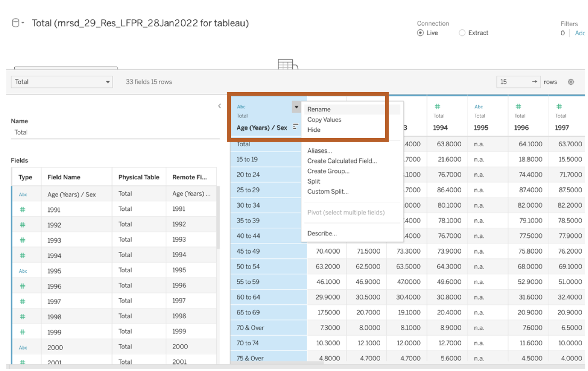Viewport: 588px width, 371px height.
Task: Click the Age (Years) / Sex column dropdown arrow
Action: pyautogui.click(x=296, y=107)
